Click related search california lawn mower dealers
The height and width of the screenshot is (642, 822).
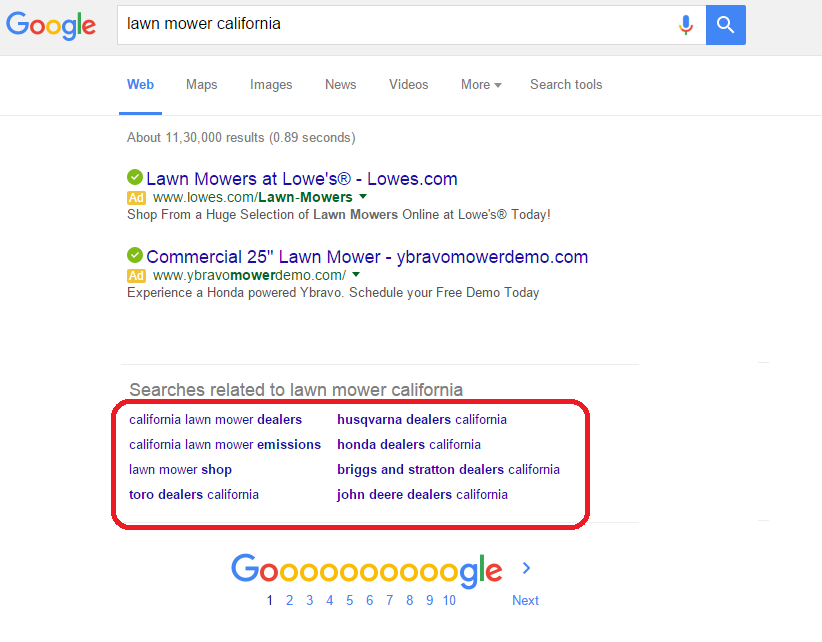215,420
